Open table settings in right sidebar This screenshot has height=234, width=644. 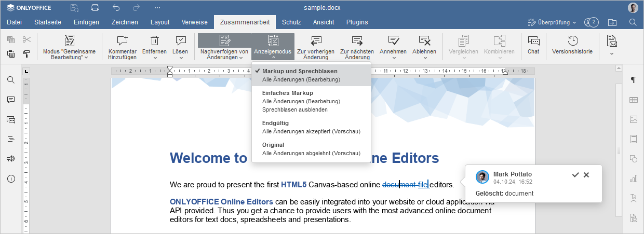coord(633,100)
